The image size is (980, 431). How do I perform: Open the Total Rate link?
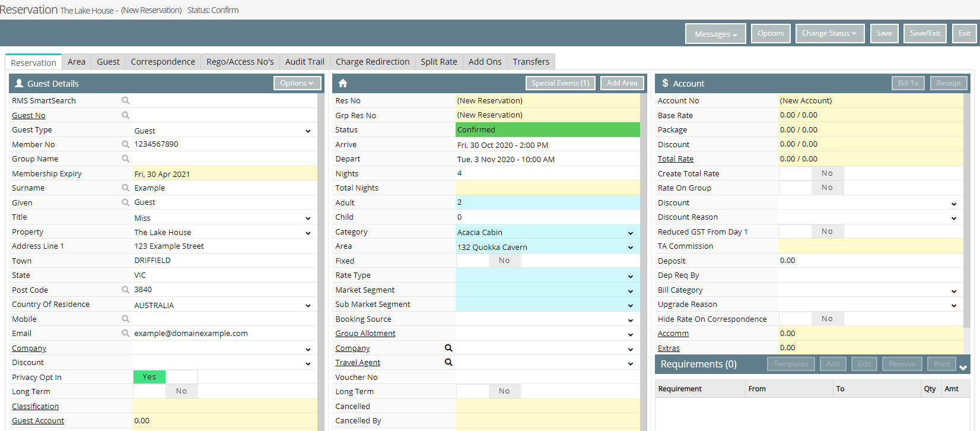click(676, 159)
